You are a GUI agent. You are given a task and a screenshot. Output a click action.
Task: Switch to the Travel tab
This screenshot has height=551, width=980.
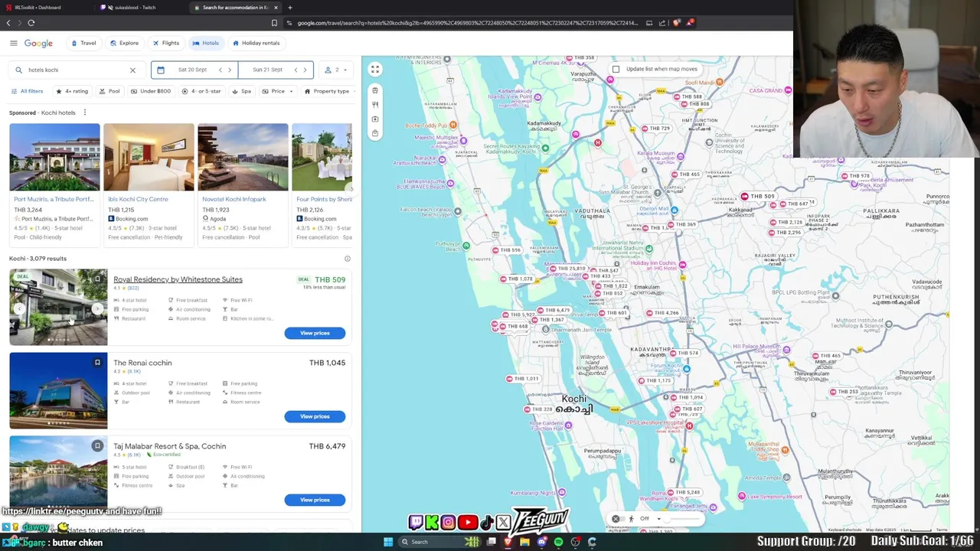tap(83, 43)
